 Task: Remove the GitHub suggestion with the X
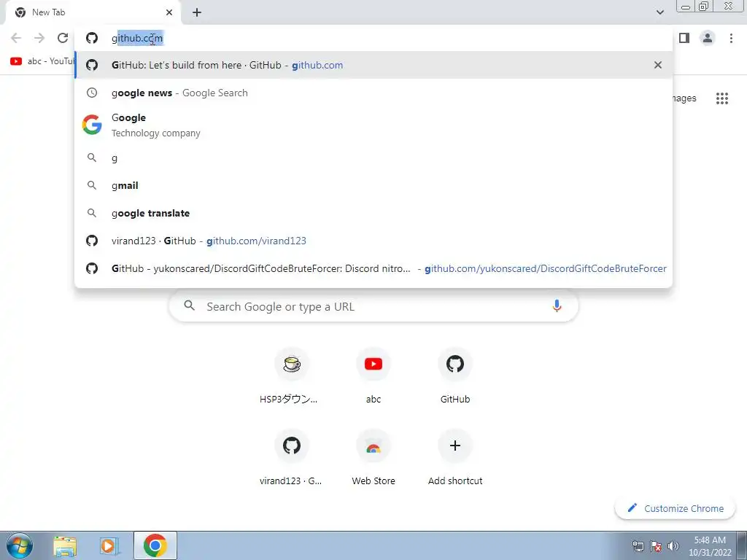pyautogui.click(x=657, y=65)
